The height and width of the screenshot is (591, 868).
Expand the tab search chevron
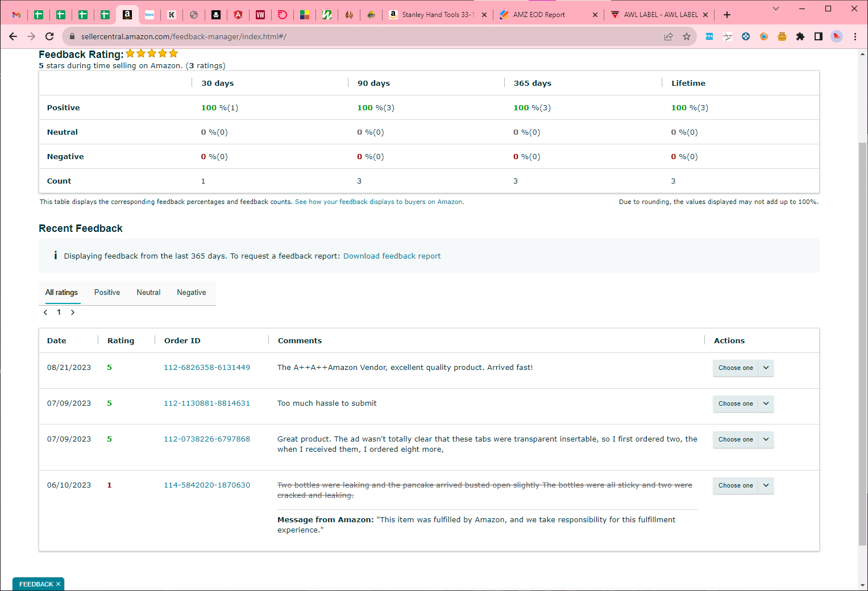pos(776,9)
